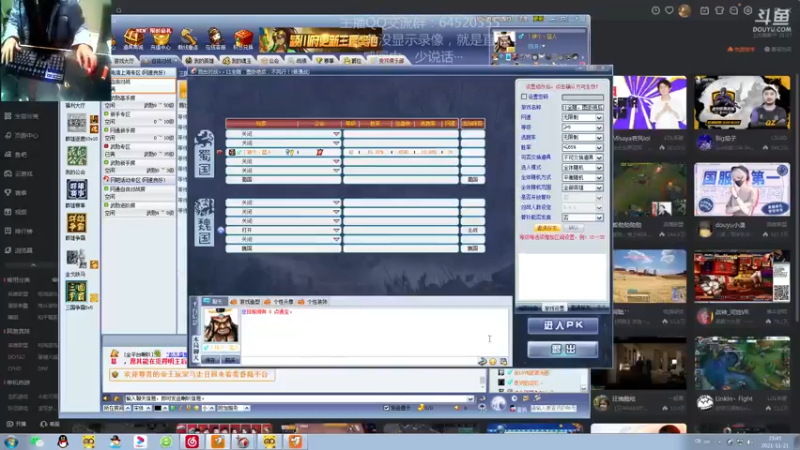Click the lobby chat vertical scrollbar
This screenshot has width=800, height=450.
483,380
